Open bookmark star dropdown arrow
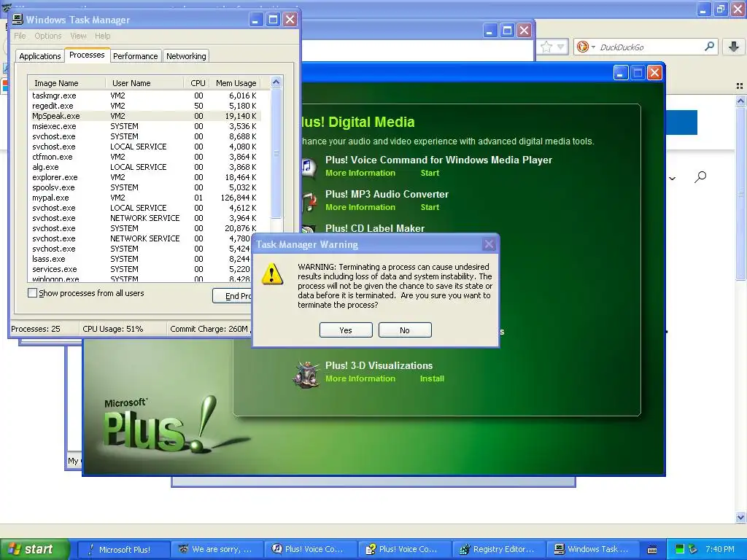The height and width of the screenshot is (560, 747). click(561, 47)
